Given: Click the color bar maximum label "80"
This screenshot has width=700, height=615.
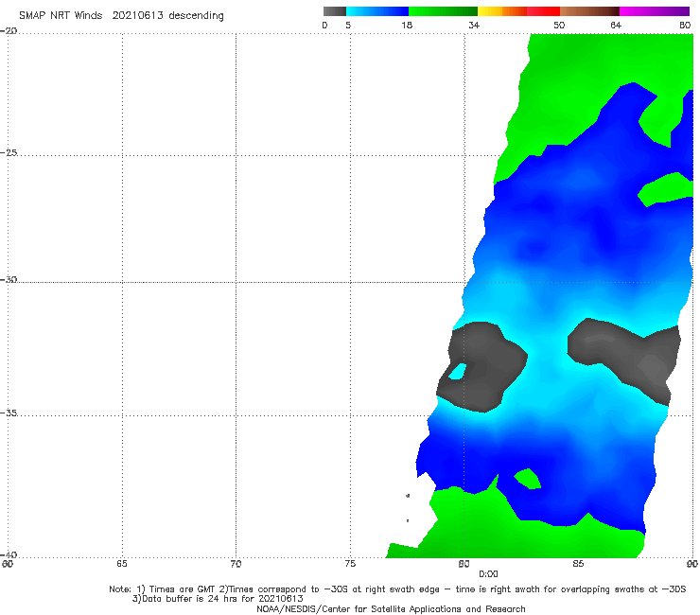Looking at the screenshot, I should click(x=685, y=26).
